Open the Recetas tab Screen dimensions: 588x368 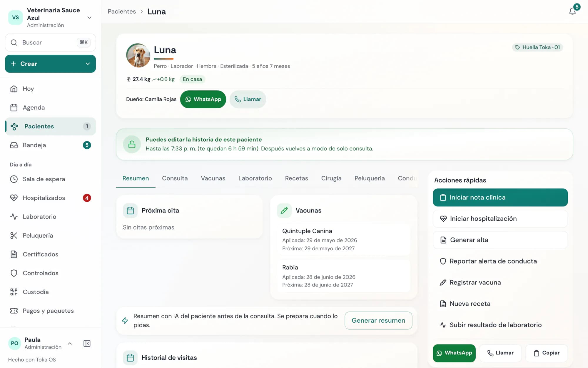(296, 178)
